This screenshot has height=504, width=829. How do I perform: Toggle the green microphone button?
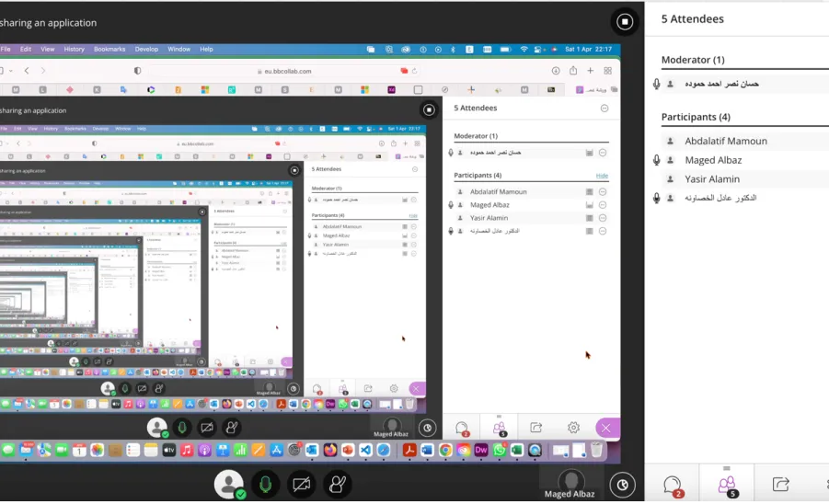(265, 484)
